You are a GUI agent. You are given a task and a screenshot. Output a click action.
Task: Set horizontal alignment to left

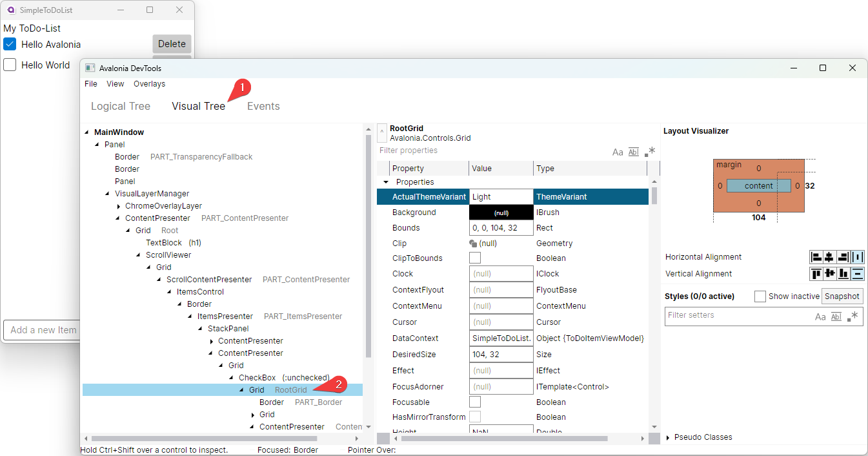pyautogui.click(x=816, y=257)
